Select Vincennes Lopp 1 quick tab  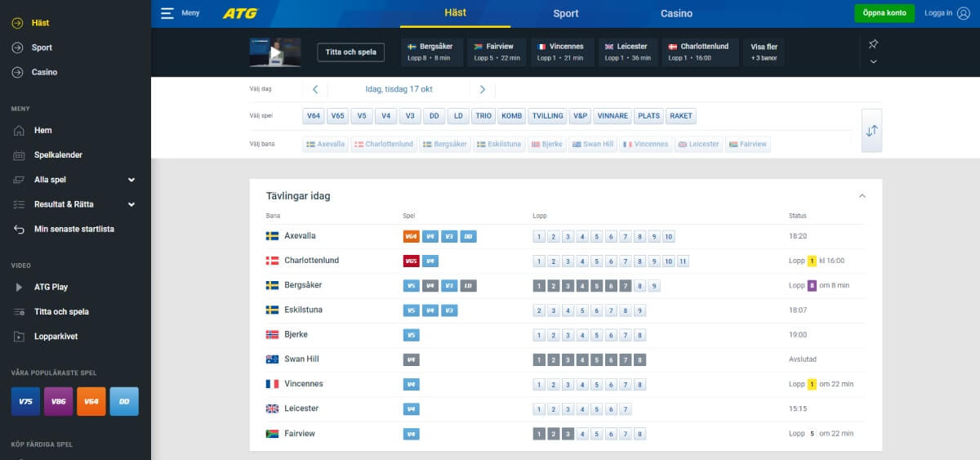tap(562, 52)
